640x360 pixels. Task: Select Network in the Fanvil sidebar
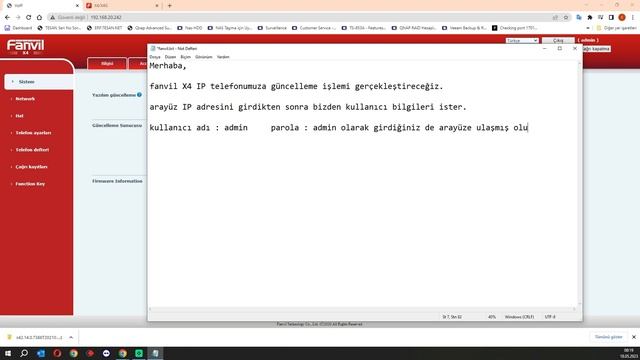[x=25, y=99]
